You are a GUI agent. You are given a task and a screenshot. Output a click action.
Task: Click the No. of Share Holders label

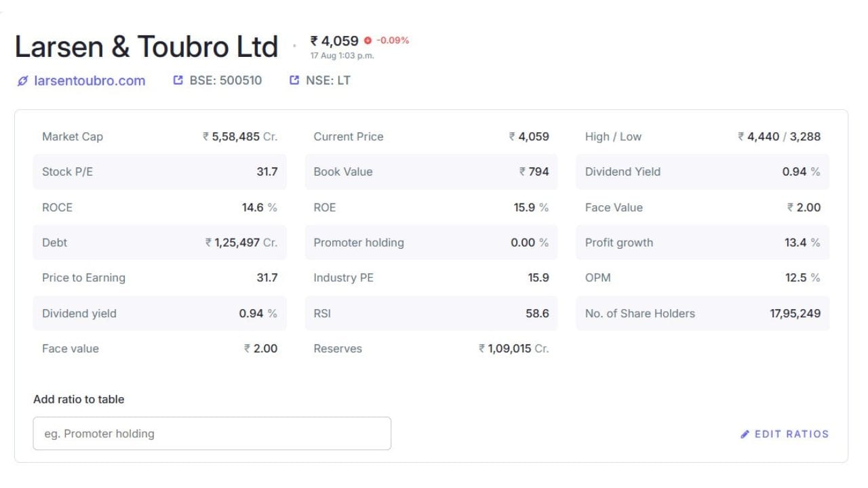(x=640, y=314)
